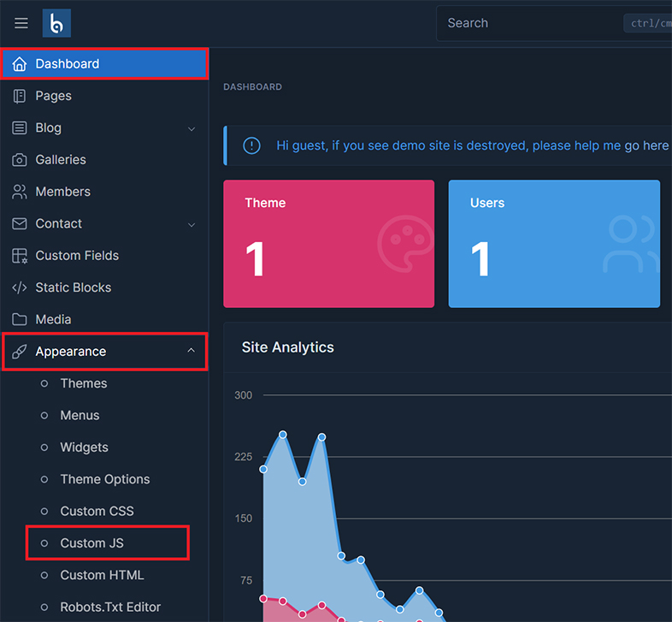Select Themes in the Appearance submenu
This screenshot has width=672, height=622.
(x=83, y=383)
